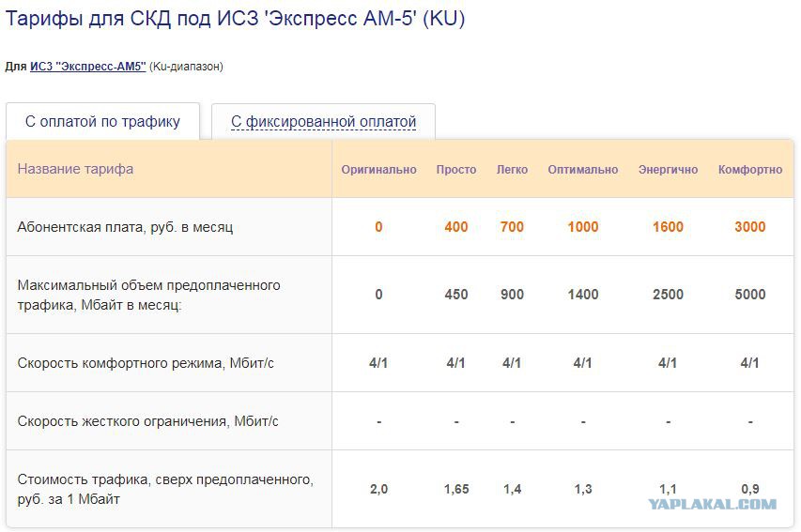
Task: Click the 1,3 traffic cost value
Action: [x=583, y=489]
